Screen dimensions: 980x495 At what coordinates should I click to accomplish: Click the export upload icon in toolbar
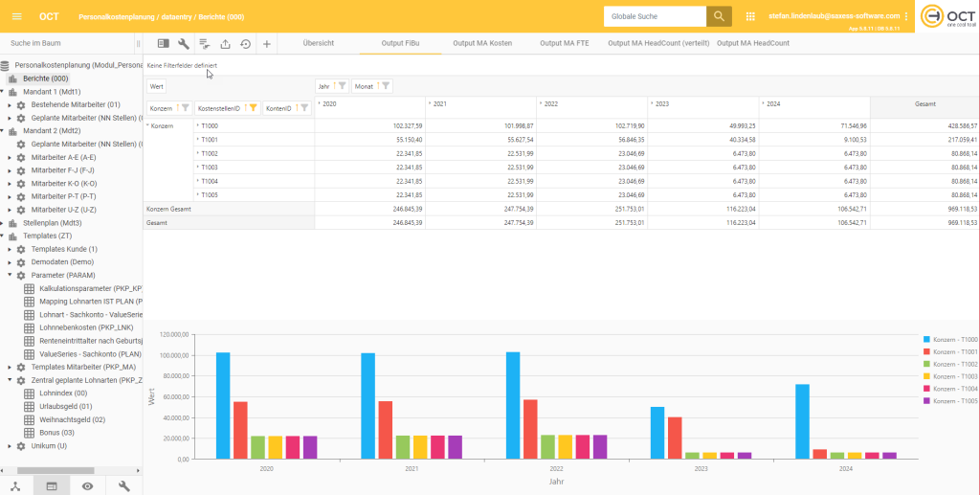[225, 43]
